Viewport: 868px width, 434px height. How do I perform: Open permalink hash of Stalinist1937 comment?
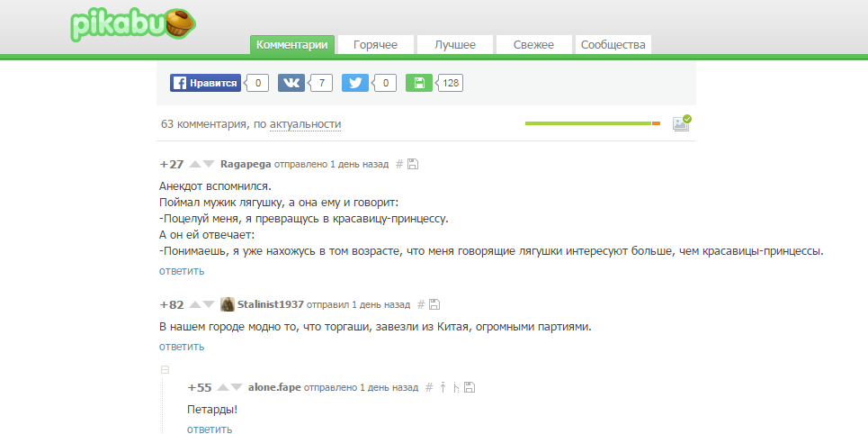coord(420,304)
